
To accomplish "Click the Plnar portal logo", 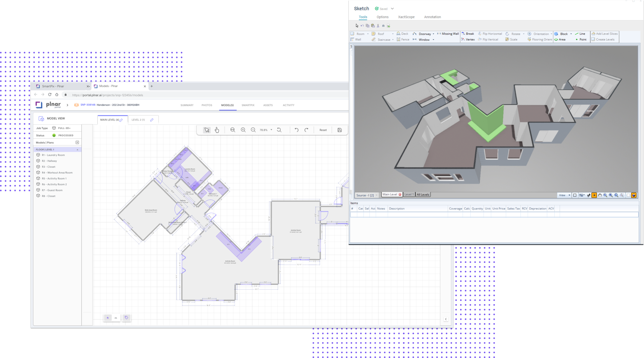I will pos(48,105).
